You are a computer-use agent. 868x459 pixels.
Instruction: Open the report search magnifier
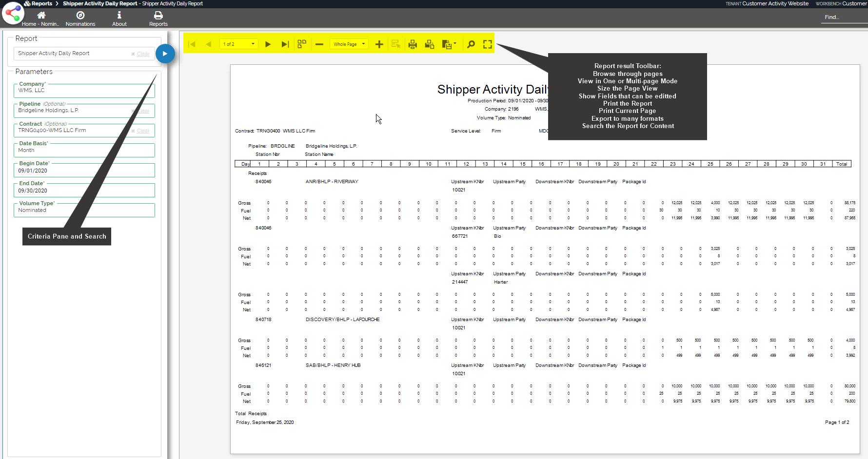[x=471, y=44]
